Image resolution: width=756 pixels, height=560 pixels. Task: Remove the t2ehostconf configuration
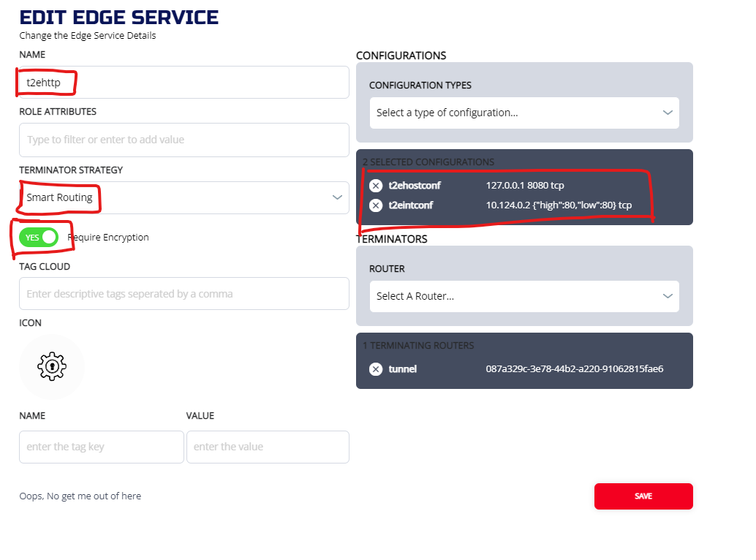[x=376, y=186]
